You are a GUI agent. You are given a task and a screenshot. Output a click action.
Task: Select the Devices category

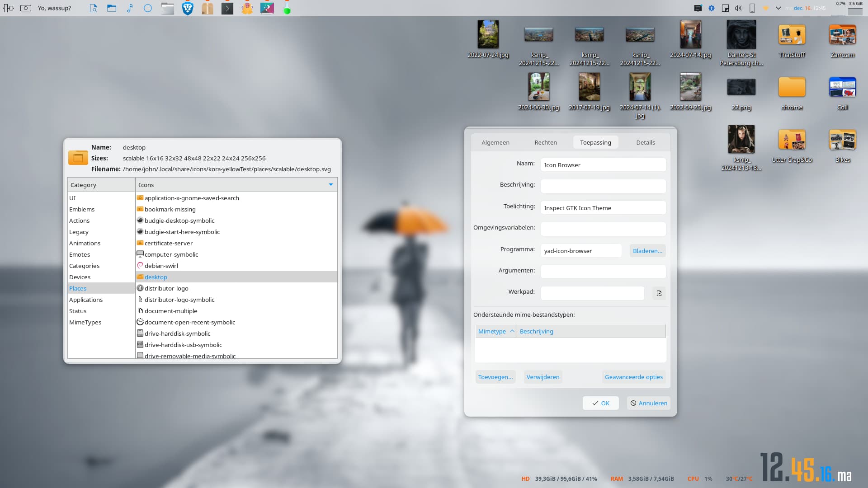click(x=101, y=277)
